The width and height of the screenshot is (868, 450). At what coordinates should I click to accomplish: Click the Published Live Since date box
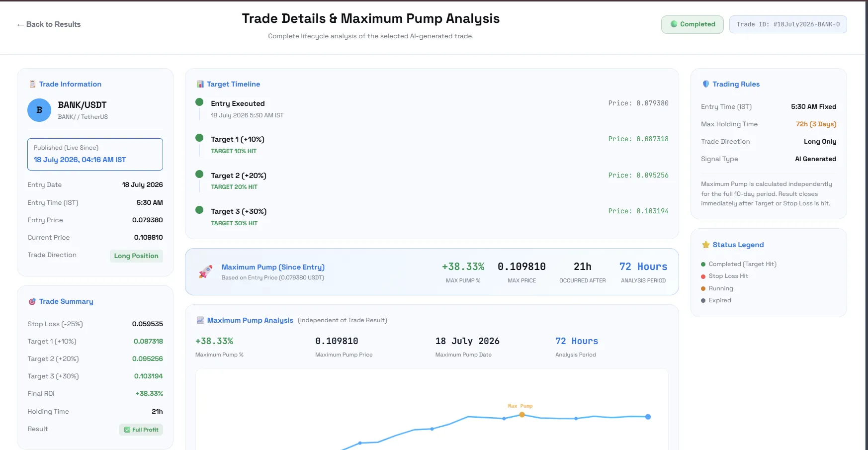95,154
